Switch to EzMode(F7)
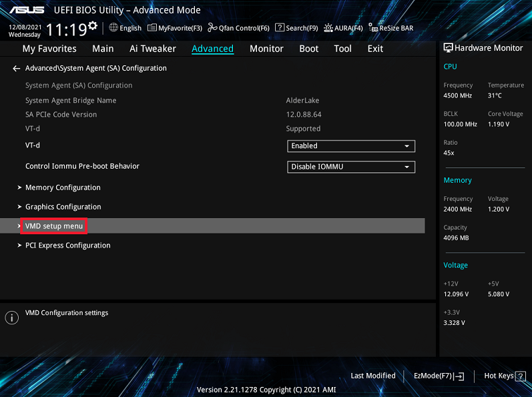The width and height of the screenshot is (532, 397). tap(439, 376)
